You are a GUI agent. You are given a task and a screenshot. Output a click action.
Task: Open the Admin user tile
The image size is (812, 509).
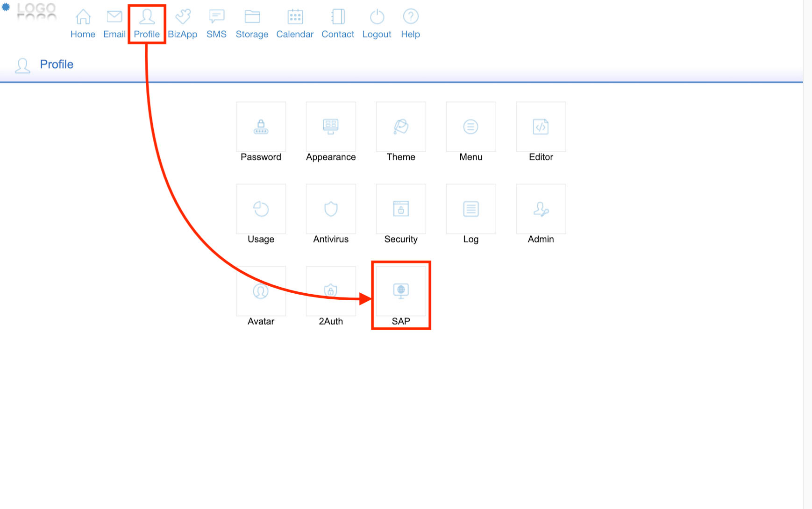[541, 209]
